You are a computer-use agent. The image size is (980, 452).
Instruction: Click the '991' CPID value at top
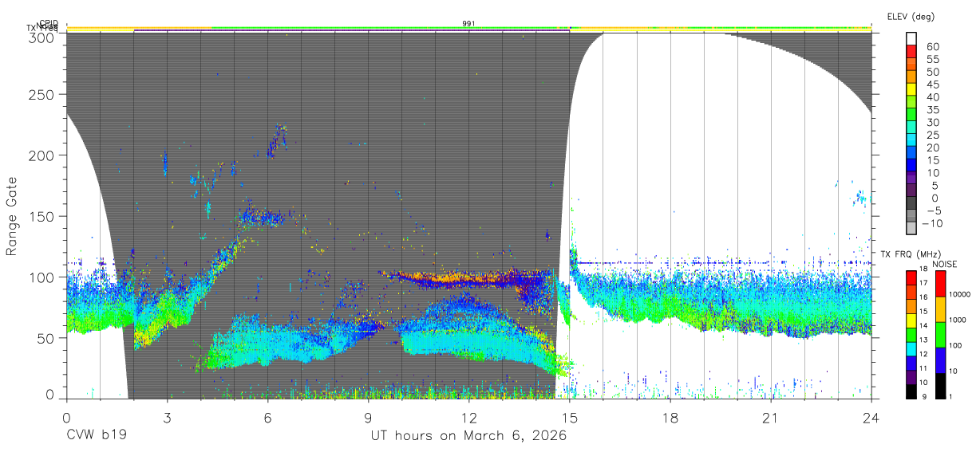[x=469, y=24]
